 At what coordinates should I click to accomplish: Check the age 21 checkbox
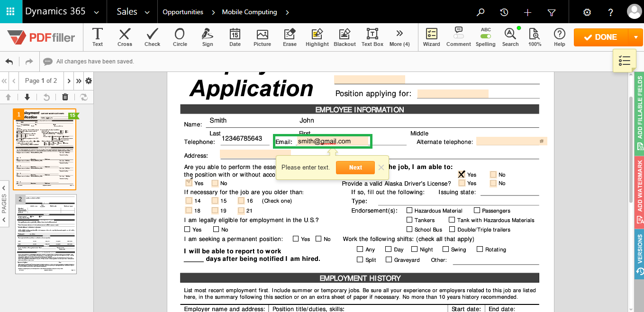click(241, 211)
